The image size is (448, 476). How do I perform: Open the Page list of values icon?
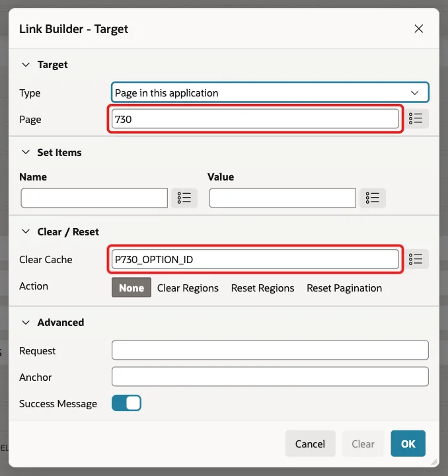(x=416, y=118)
